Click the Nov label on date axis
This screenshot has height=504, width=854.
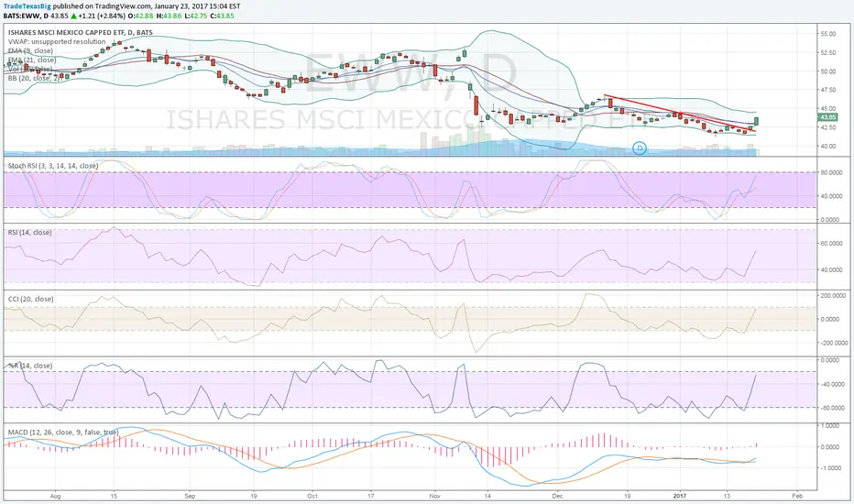click(x=434, y=497)
